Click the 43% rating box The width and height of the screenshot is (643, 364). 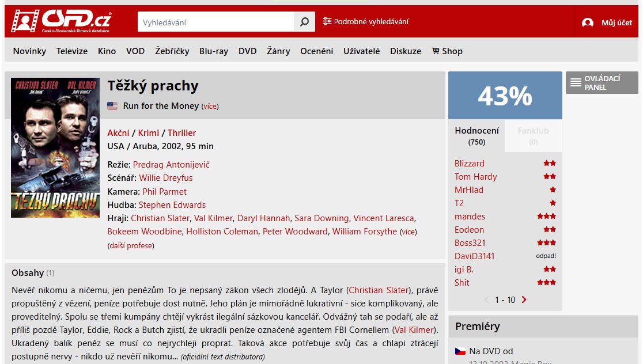(505, 96)
